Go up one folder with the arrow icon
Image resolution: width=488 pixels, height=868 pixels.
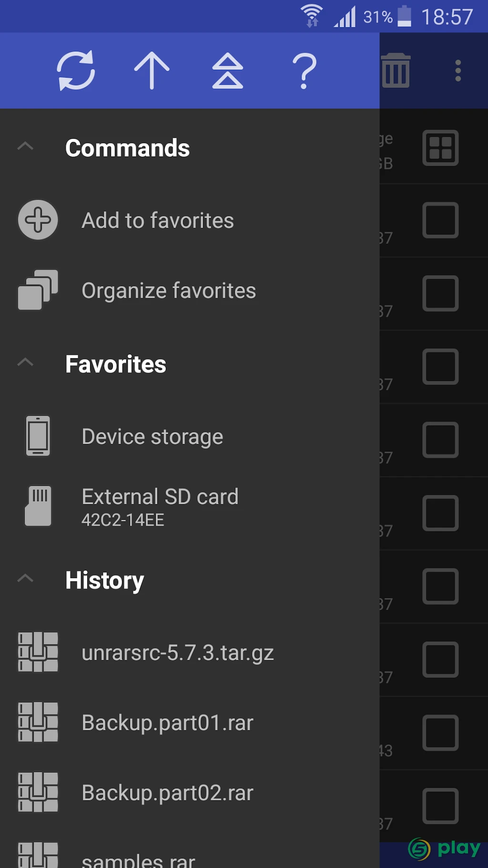(x=152, y=71)
